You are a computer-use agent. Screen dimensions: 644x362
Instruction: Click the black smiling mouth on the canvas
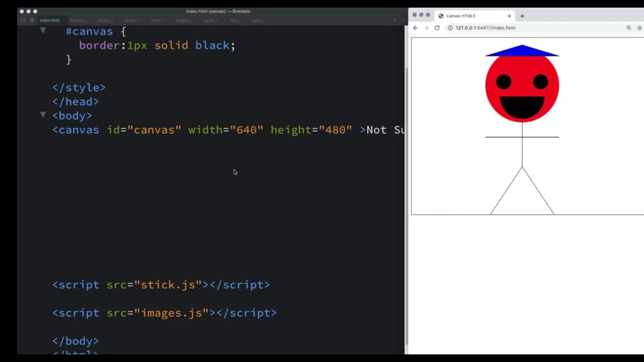tap(522, 108)
